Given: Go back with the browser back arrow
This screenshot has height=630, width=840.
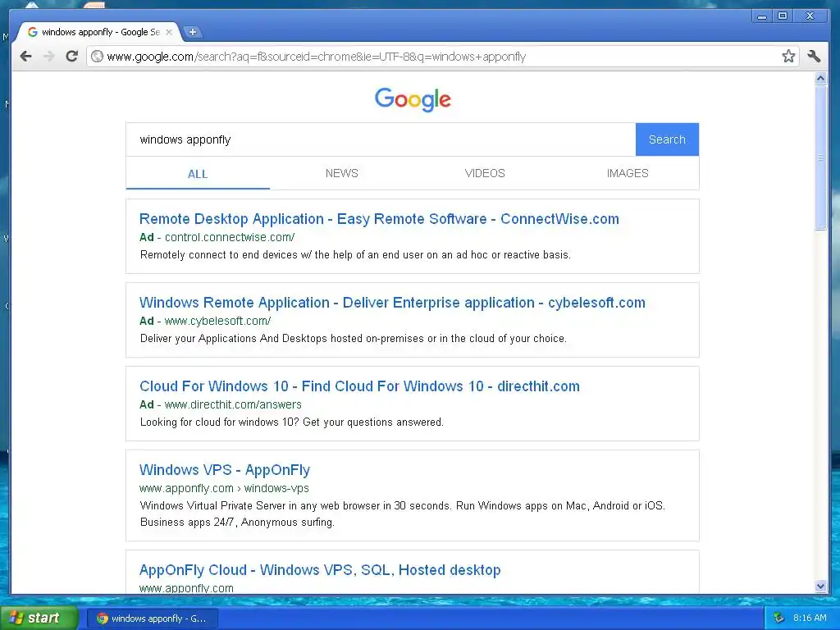Looking at the screenshot, I should [25, 57].
